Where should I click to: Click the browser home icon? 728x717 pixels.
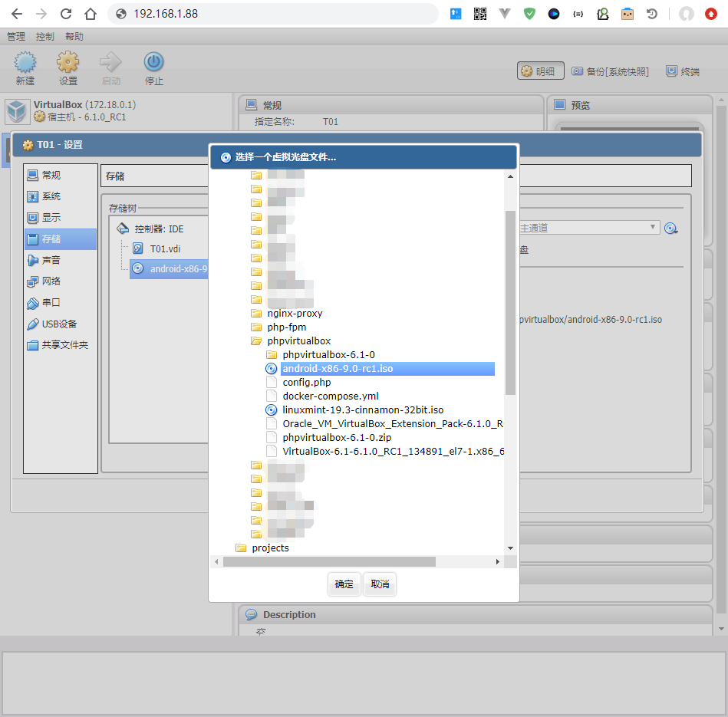91,14
